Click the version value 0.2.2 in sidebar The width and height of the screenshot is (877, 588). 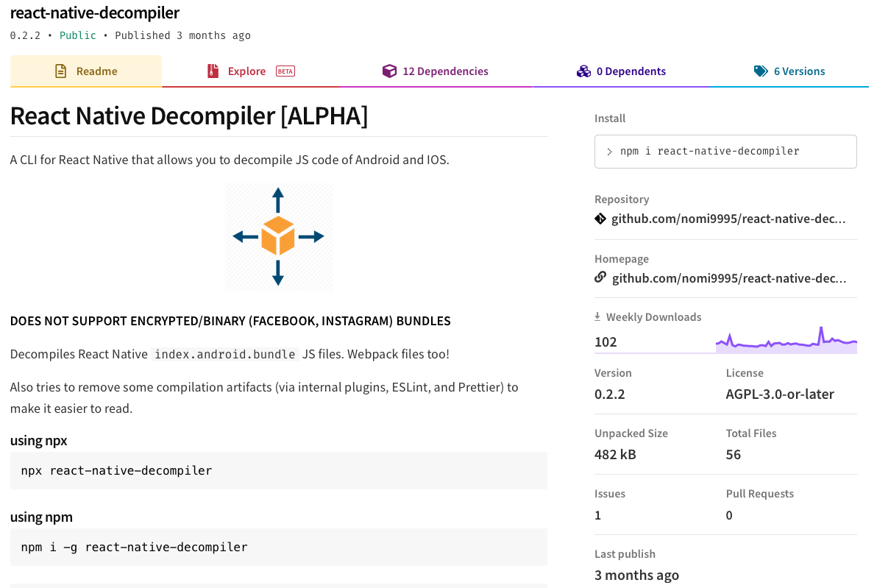tap(610, 394)
